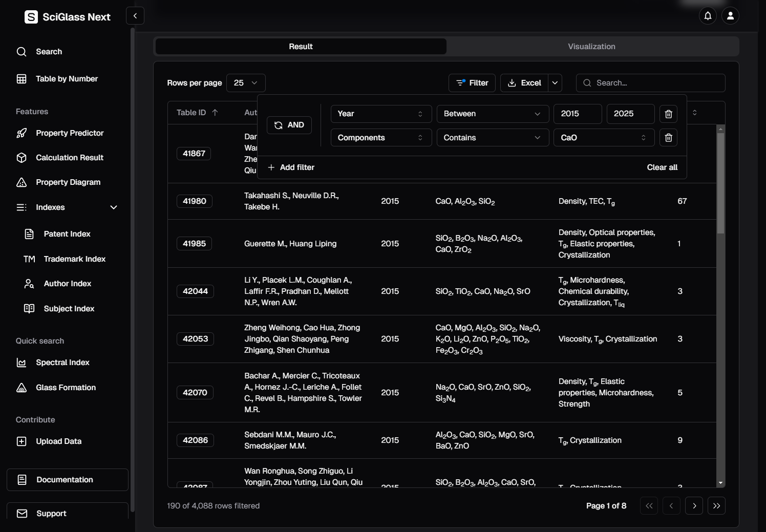This screenshot has width=766, height=532.
Task: Click the Add filter button
Action: click(x=291, y=167)
